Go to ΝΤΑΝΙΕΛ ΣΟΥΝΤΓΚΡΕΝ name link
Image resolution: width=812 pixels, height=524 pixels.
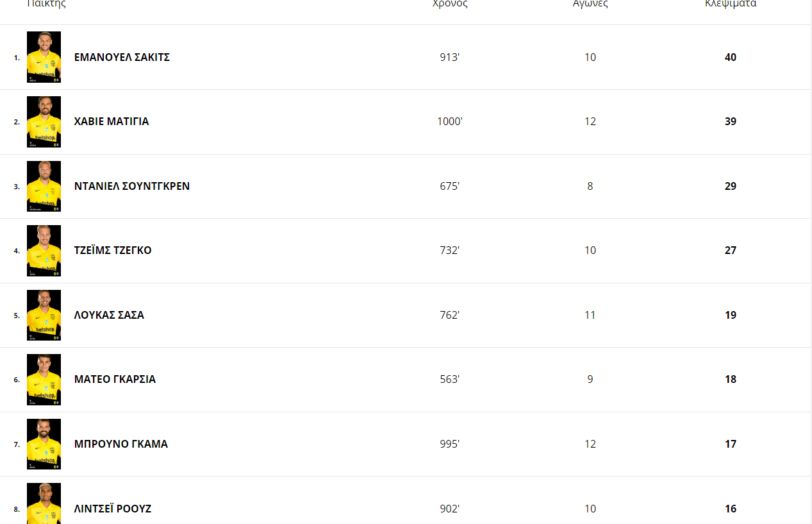pyautogui.click(x=132, y=187)
